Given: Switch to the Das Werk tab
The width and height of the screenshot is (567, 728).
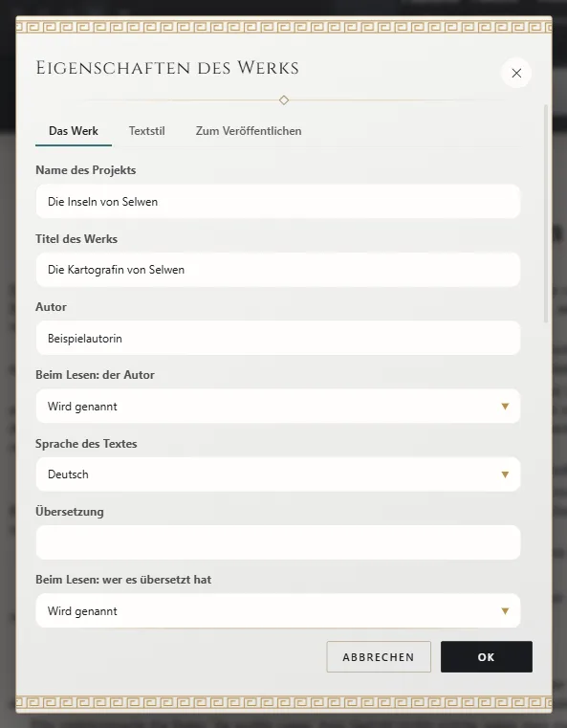Looking at the screenshot, I should pyautogui.click(x=74, y=131).
